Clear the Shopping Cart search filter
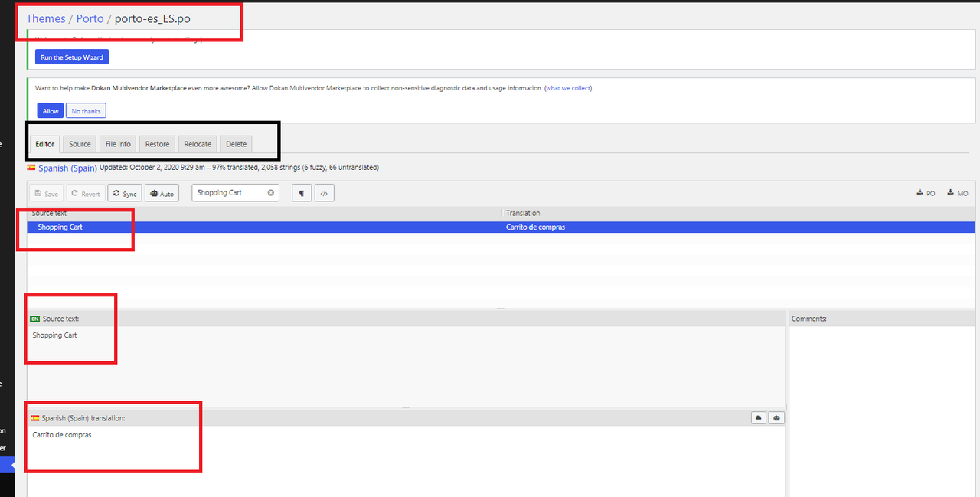Image resolution: width=980 pixels, height=497 pixels. pyautogui.click(x=271, y=193)
